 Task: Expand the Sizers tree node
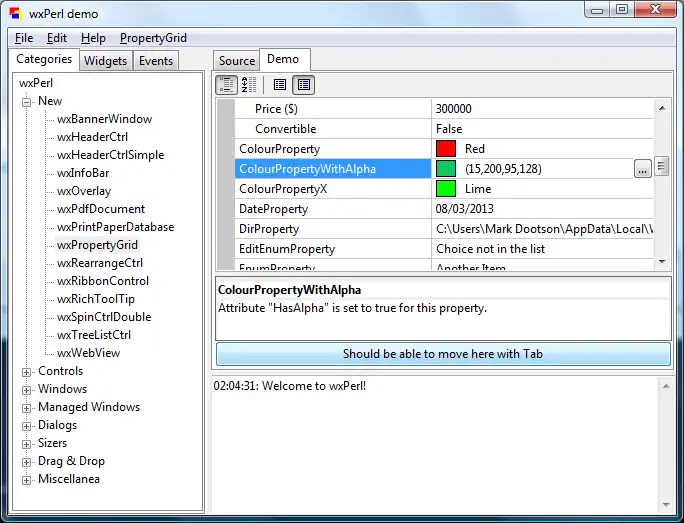[x=27, y=444]
